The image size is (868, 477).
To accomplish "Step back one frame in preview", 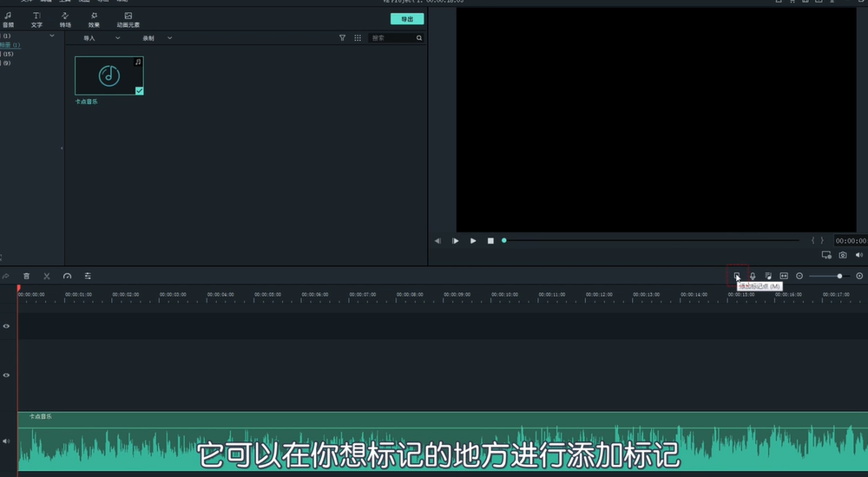I will (x=437, y=241).
